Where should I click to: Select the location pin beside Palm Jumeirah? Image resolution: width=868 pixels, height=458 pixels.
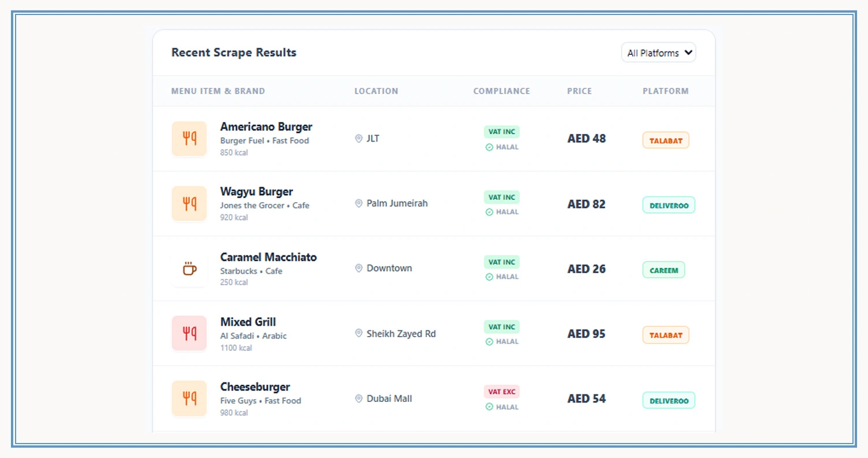click(x=359, y=203)
